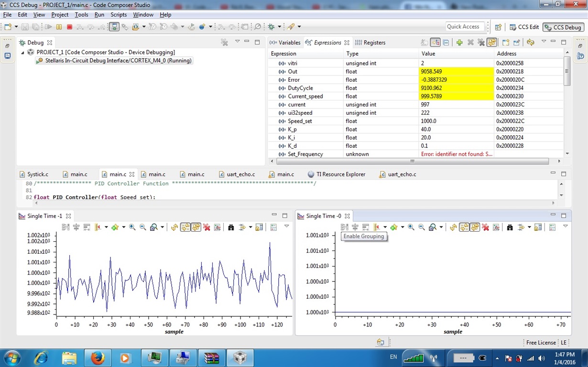The height and width of the screenshot is (367, 588).
Task: Suspend the debug session with the pause icon
Action: click(x=59, y=27)
